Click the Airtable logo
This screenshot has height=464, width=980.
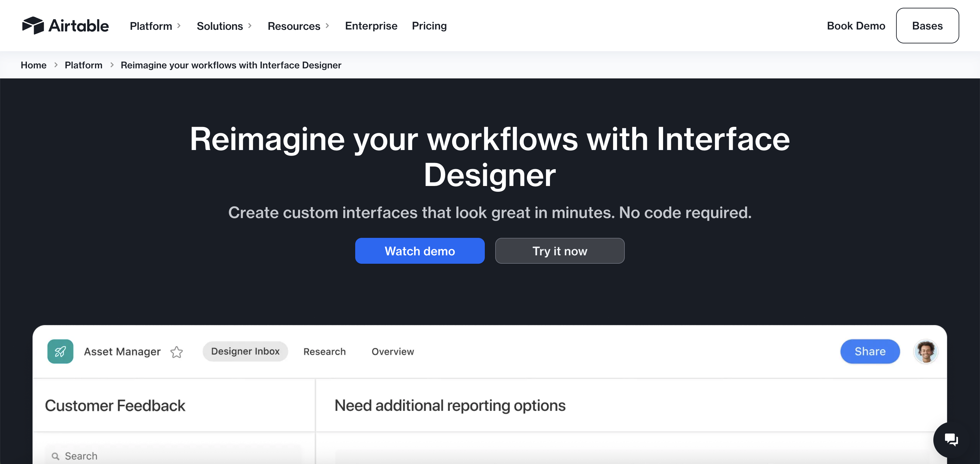point(65,26)
